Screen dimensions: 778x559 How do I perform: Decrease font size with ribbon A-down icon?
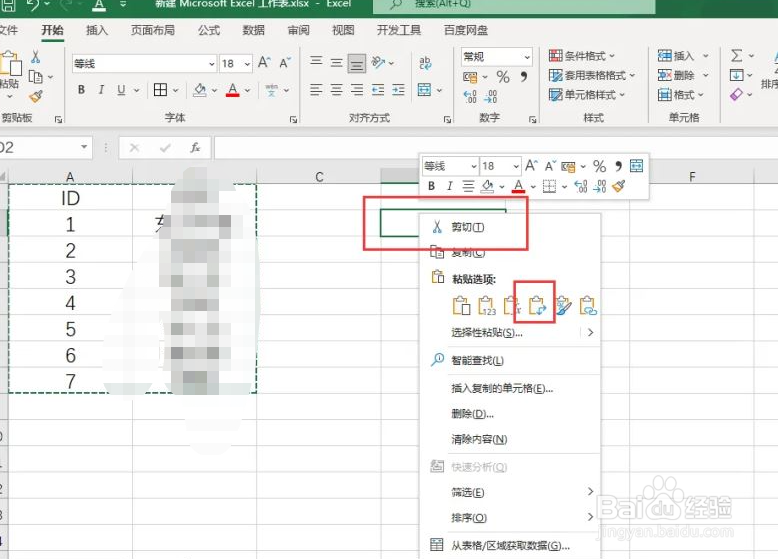(x=285, y=62)
